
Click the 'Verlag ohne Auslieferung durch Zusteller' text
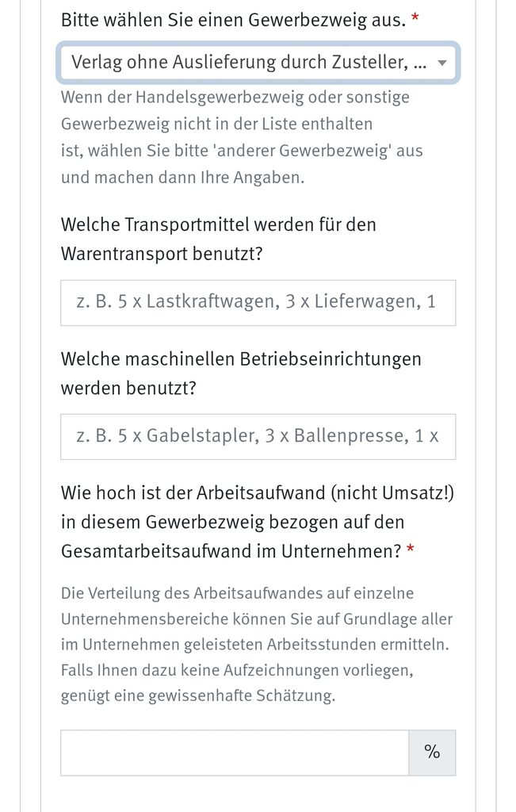click(239, 63)
